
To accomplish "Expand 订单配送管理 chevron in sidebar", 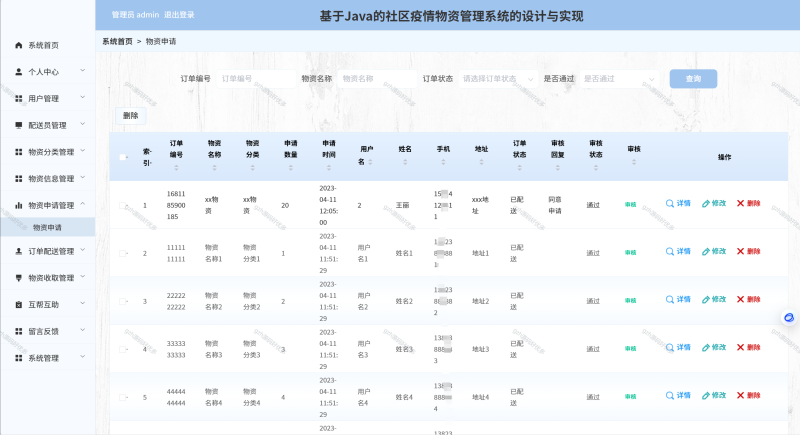I will 83,250.
